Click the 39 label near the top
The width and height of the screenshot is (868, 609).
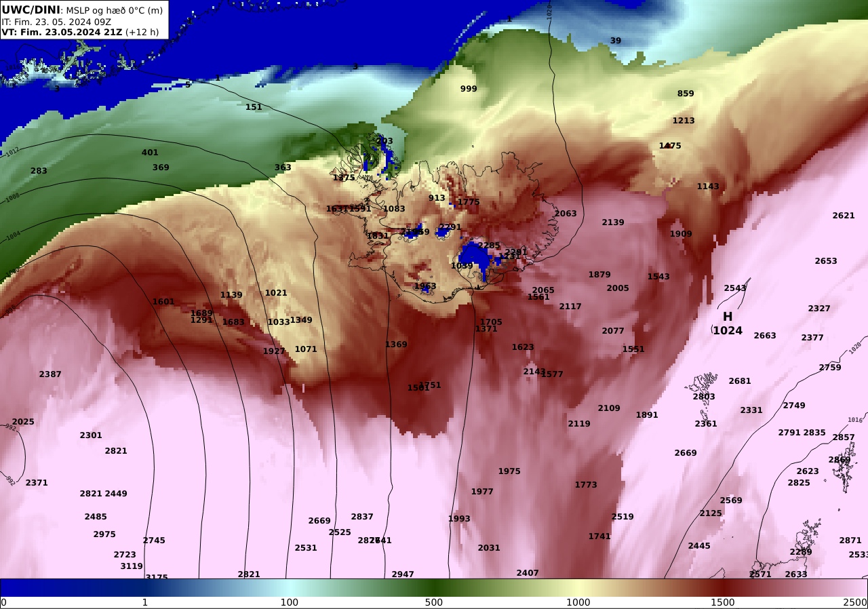pyautogui.click(x=616, y=41)
